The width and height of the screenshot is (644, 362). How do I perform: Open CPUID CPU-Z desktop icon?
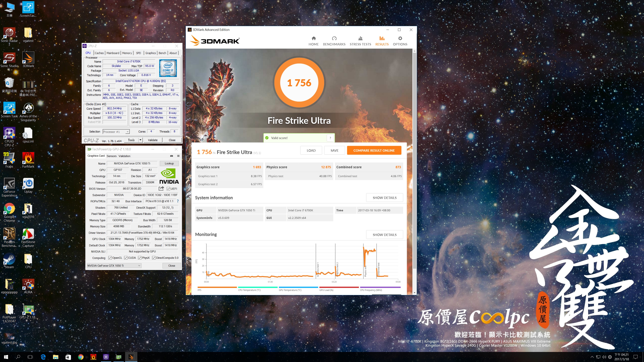tap(9, 137)
